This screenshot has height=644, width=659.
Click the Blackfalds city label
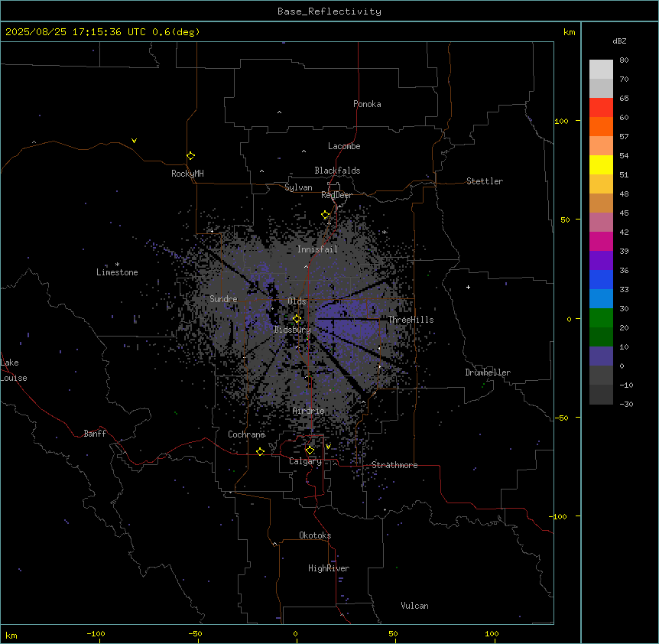pos(337,171)
